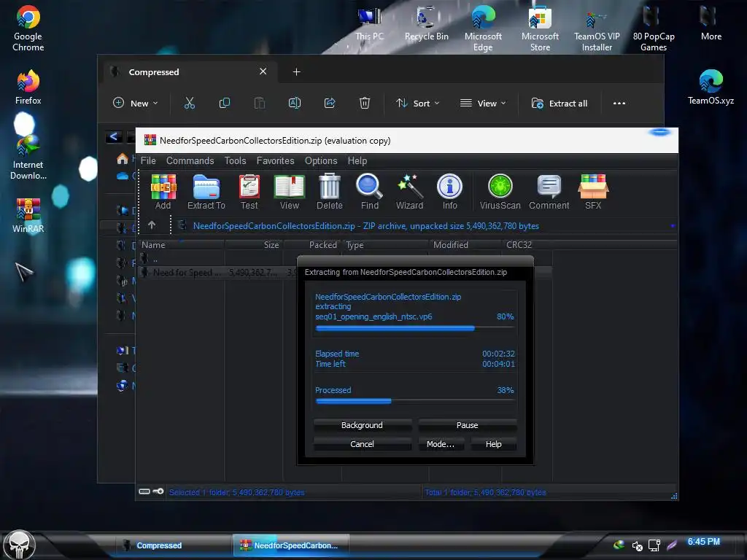Viewport: 747px width, 560px height.
Task: Expand the New dropdown in Explorer
Action: [x=135, y=104]
